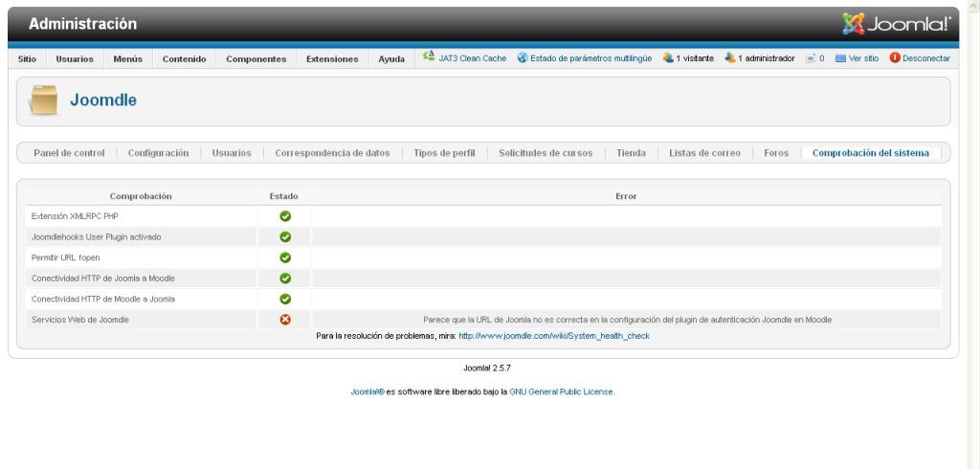Open the System_health_check wiki link
This screenshot has height=469, width=980.
tap(554, 336)
